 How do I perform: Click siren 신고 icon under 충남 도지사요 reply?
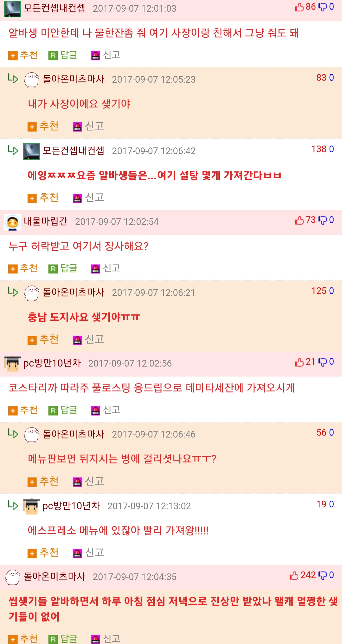pyautogui.click(x=77, y=340)
